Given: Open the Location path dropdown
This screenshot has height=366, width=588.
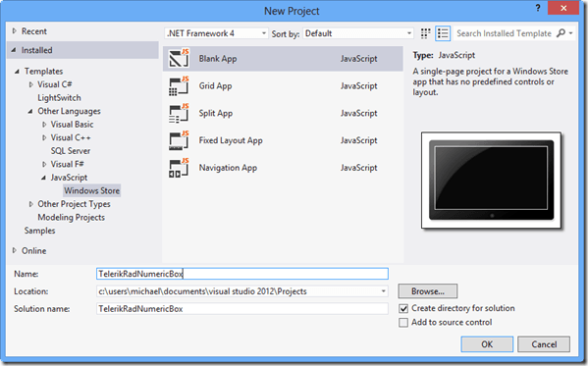Looking at the screenshot, I should 383,291.
